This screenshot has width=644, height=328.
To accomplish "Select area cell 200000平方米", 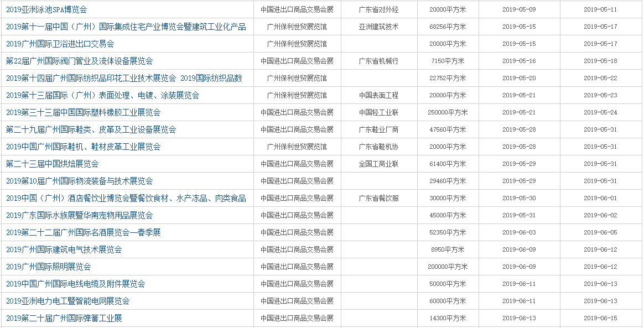I will pos(448,267).
